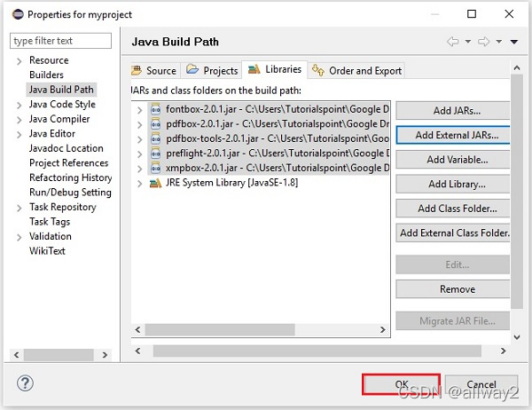Click right arrow of JAR list scrollbar
The width and height of the screenshot is (532, 410).
[x=383, y=329]
